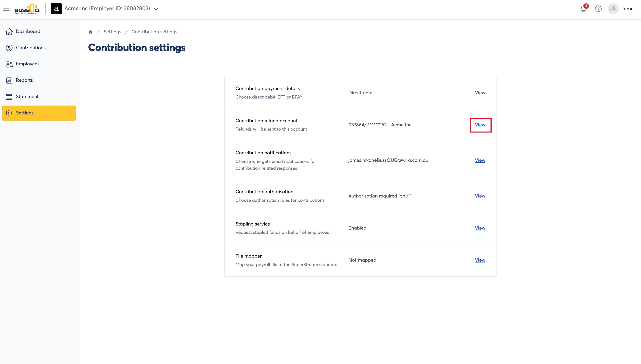Open Contributions in sidebar
Screen dimensions: 641x364
pos(39,48)
